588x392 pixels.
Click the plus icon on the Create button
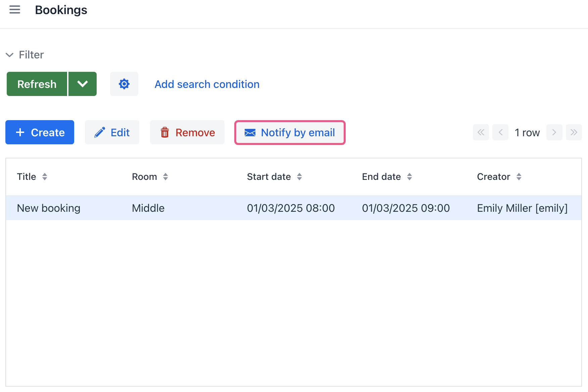click(20, 132)
